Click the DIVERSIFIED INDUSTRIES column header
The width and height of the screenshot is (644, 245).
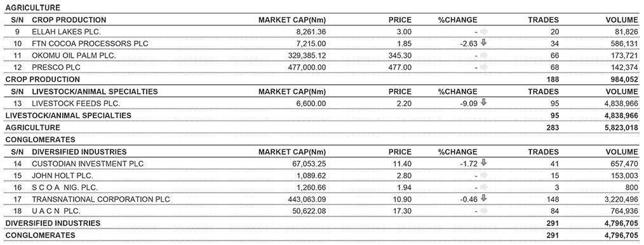79,152
